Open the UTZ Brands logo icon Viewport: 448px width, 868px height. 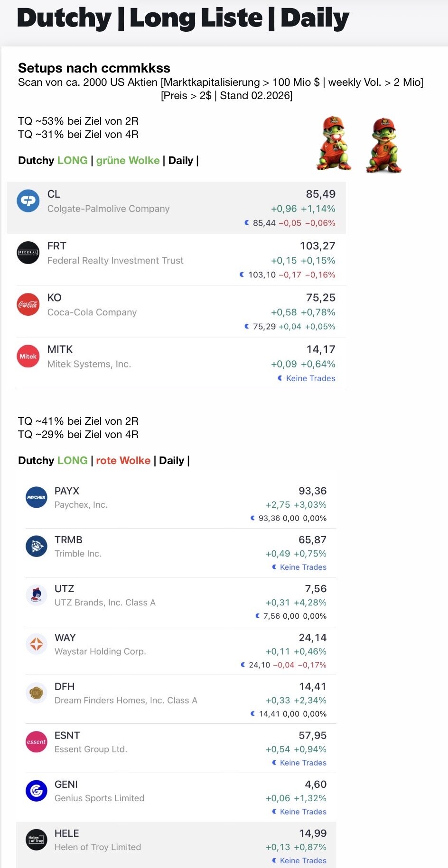[x=37, y=595]
